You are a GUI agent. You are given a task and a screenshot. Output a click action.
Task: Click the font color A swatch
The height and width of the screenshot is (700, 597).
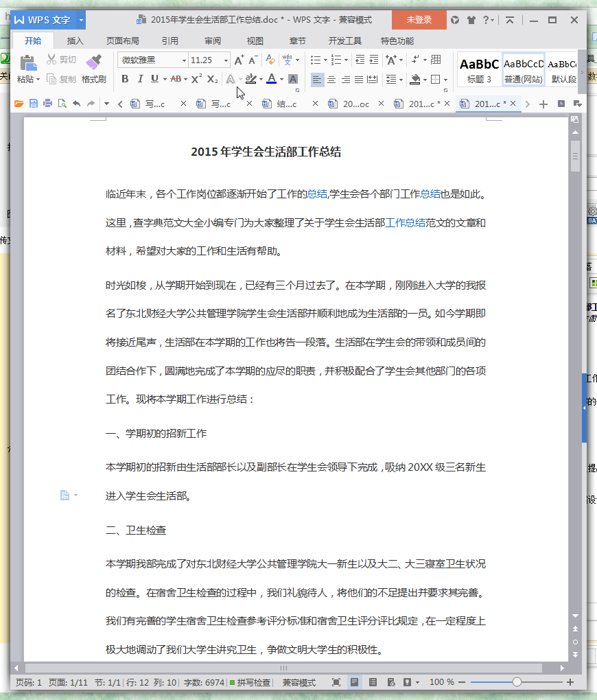pos(271,79)
